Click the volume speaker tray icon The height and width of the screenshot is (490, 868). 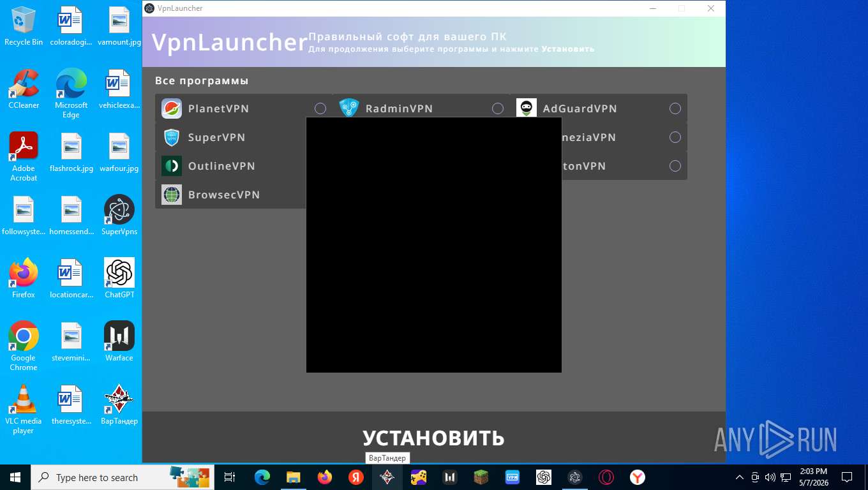click(x=770, y=477)
